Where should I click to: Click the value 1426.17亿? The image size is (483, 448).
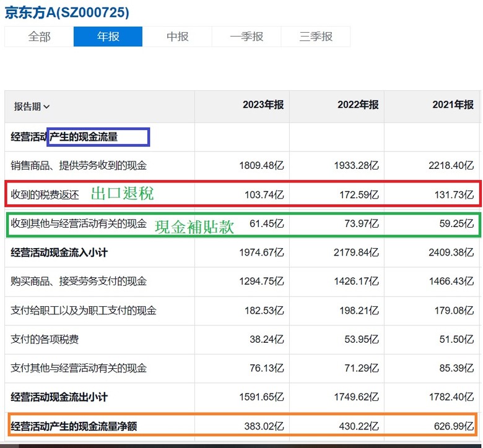[x=357, y=282]
